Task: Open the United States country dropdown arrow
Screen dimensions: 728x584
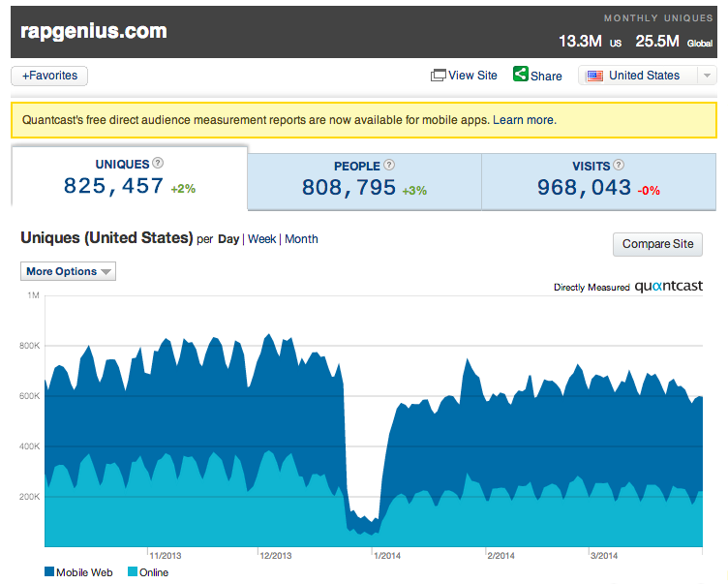Action: pyautogui.click(x=707, y=76)
